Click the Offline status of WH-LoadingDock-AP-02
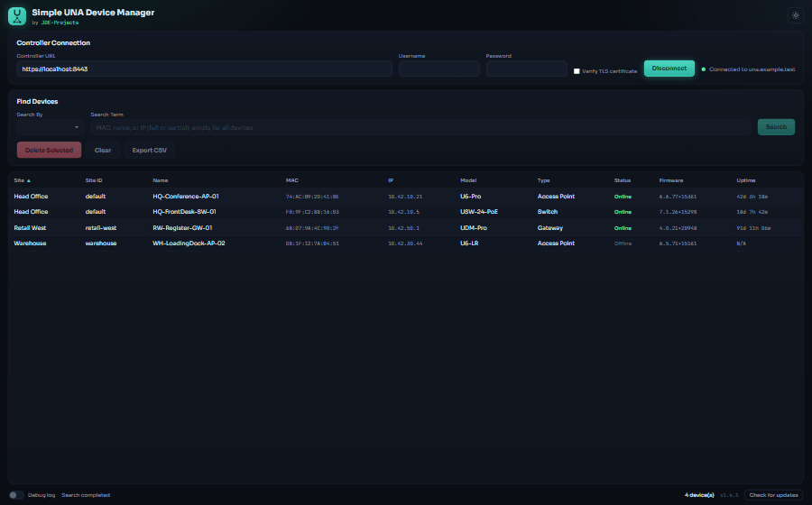 [x=623, y=243]
